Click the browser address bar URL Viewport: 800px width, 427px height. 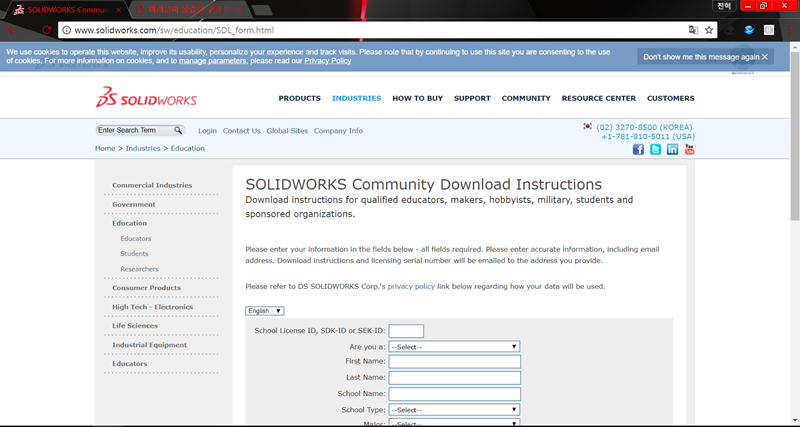coord(174,30)
